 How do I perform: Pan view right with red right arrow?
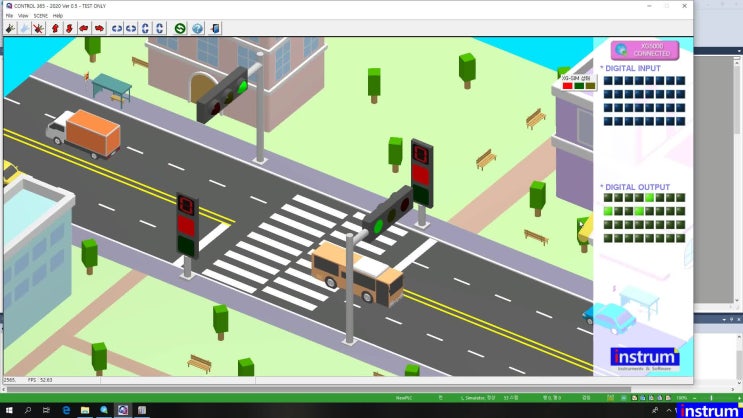(x=99, y=28)
